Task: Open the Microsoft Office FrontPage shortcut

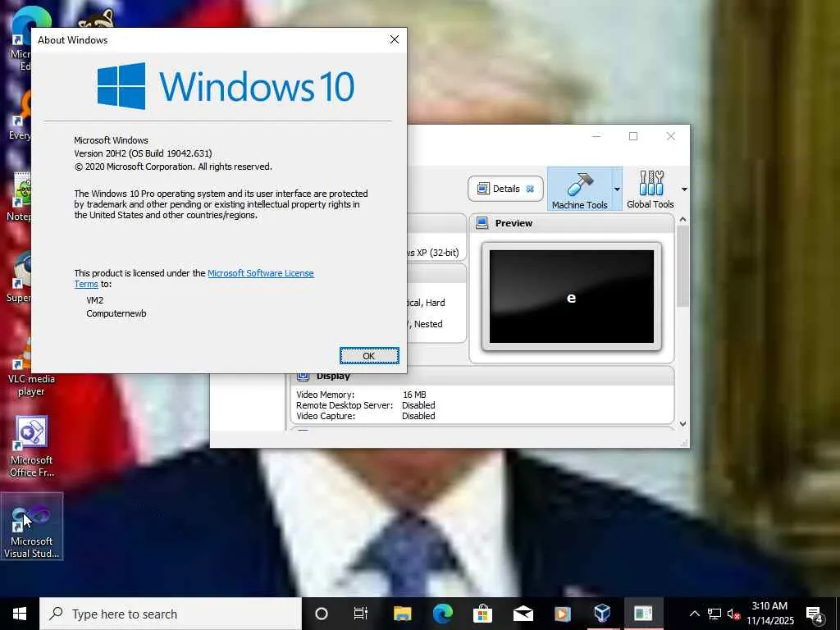Action: (32, 447)
